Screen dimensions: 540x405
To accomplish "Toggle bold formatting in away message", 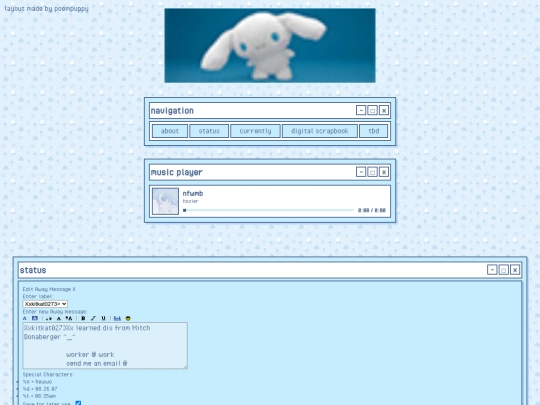I will (x=83, y=318).
